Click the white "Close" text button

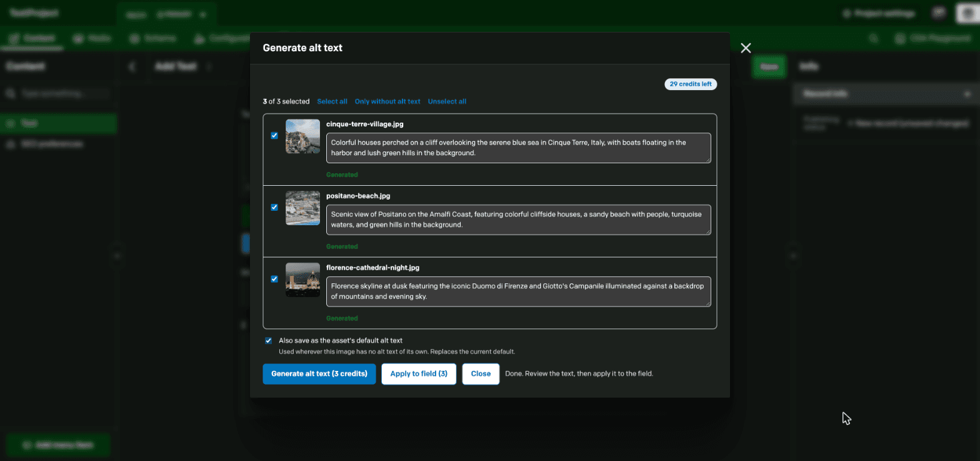(x=481, y=374)
